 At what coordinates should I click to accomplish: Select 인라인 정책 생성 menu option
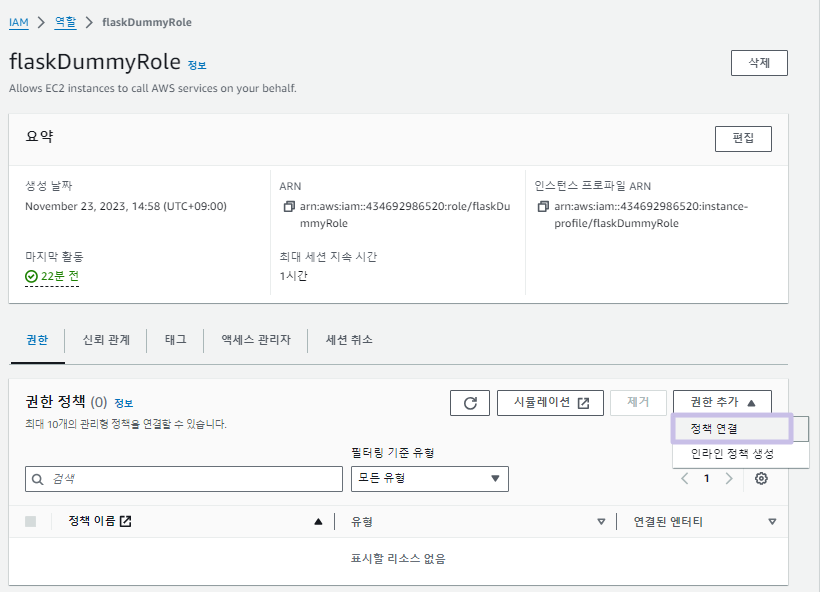pyautogui.click(x=740, y=454)
